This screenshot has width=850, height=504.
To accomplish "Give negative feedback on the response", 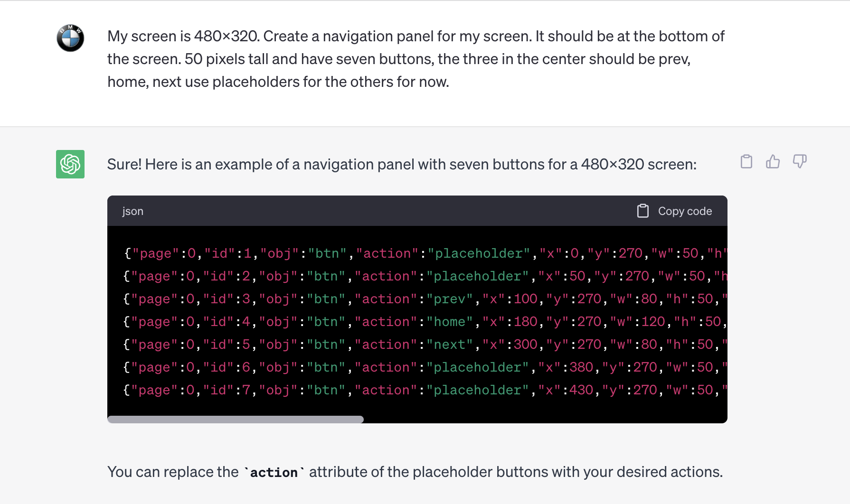I will [x=800, y=161].
